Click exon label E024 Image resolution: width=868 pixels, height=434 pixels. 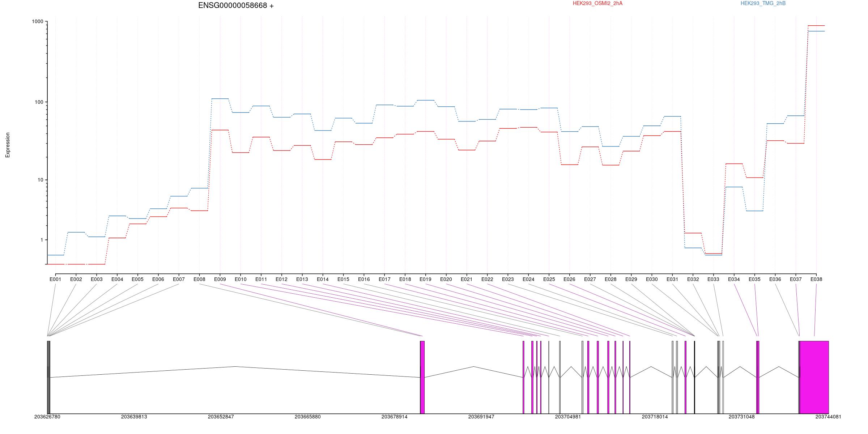528,279
